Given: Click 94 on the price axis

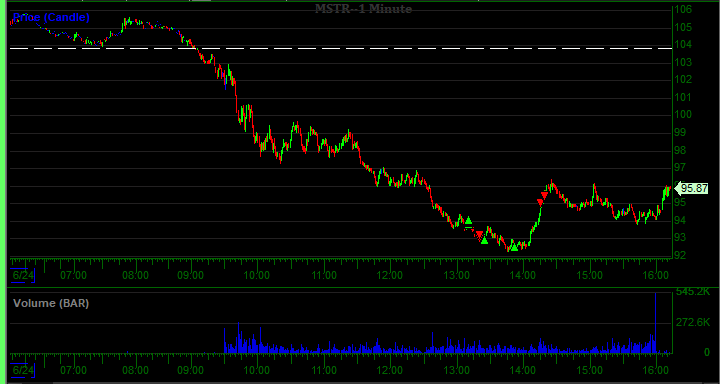Looking at the screenshot, I should click(x=680, y=220).
